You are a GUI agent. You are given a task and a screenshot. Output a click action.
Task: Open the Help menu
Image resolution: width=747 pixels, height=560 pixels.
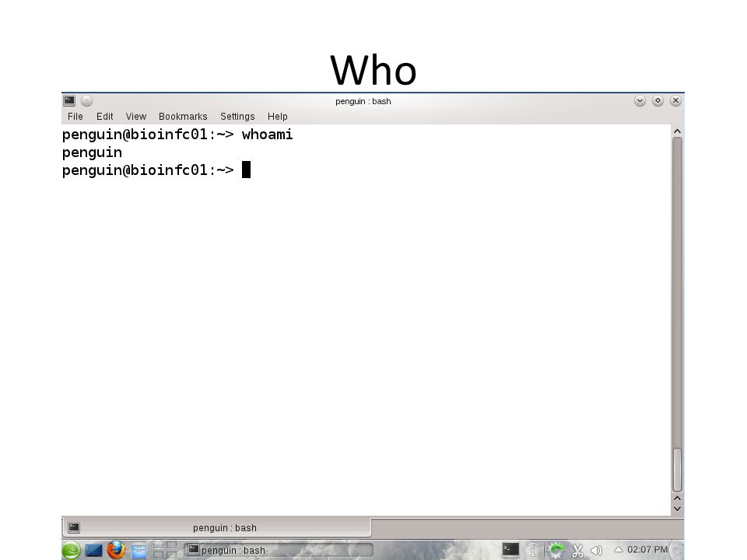(x=277, y=116)
